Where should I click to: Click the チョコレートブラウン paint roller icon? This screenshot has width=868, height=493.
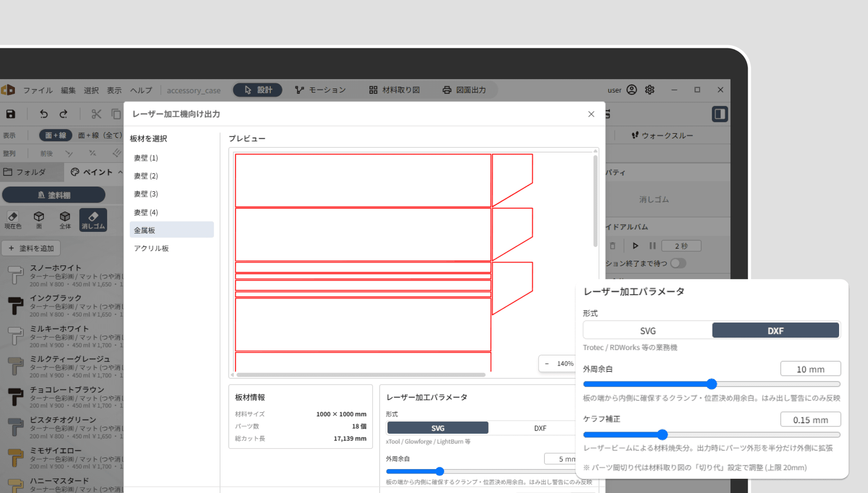(15, 397)
